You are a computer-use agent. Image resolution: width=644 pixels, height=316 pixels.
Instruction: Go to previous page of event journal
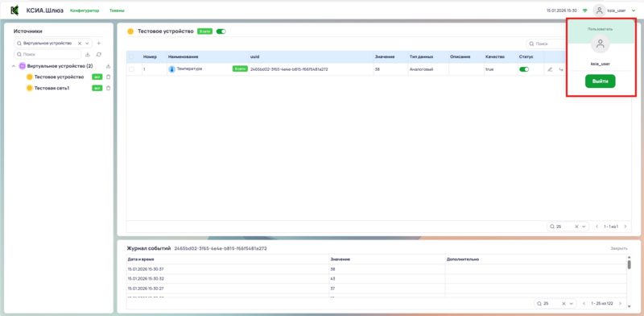pos(584,303)
